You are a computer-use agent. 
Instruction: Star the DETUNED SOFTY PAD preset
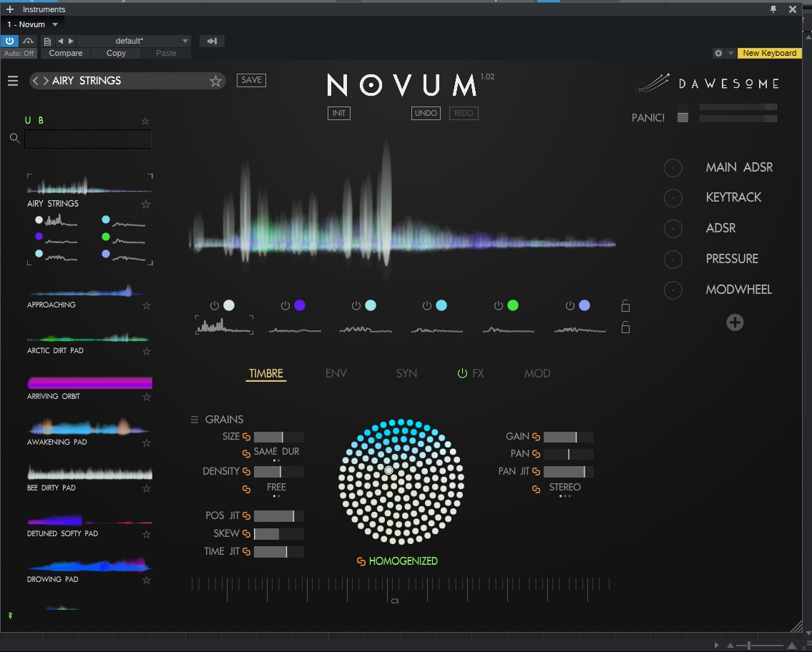coord(147,534)
